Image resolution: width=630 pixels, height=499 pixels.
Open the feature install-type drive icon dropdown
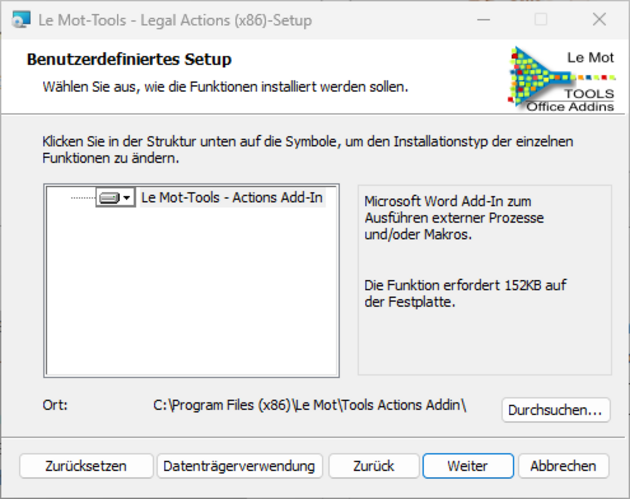tap(115, 198)
